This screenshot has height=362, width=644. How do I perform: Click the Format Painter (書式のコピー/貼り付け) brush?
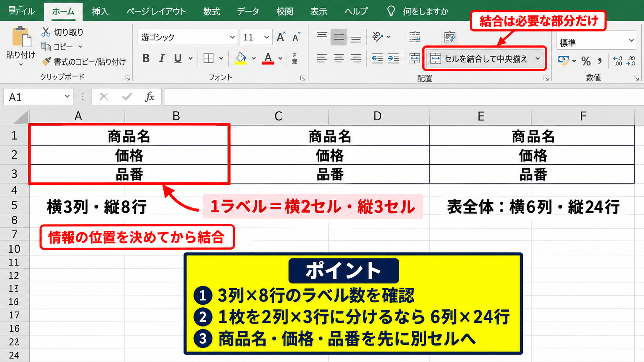click(46, 61)
